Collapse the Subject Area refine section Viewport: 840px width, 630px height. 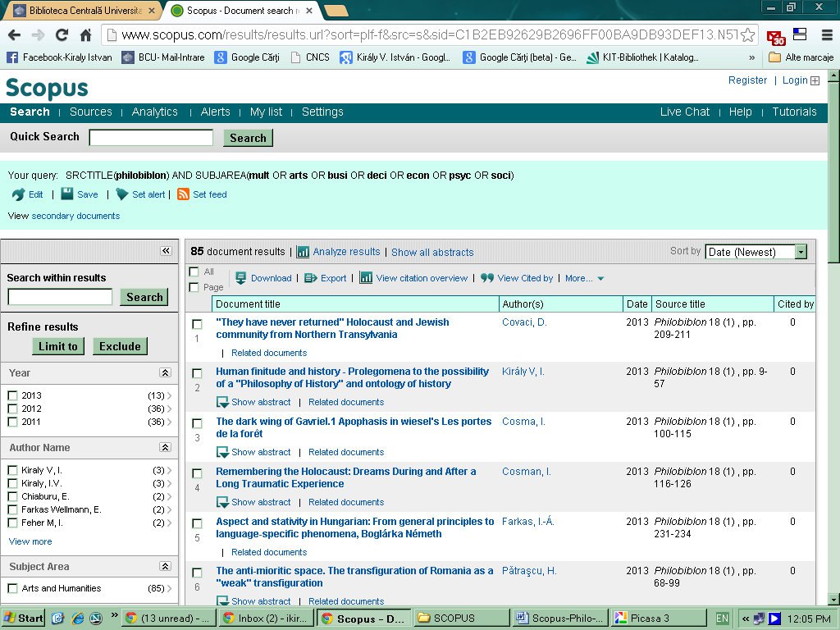(x=165, y=566)
